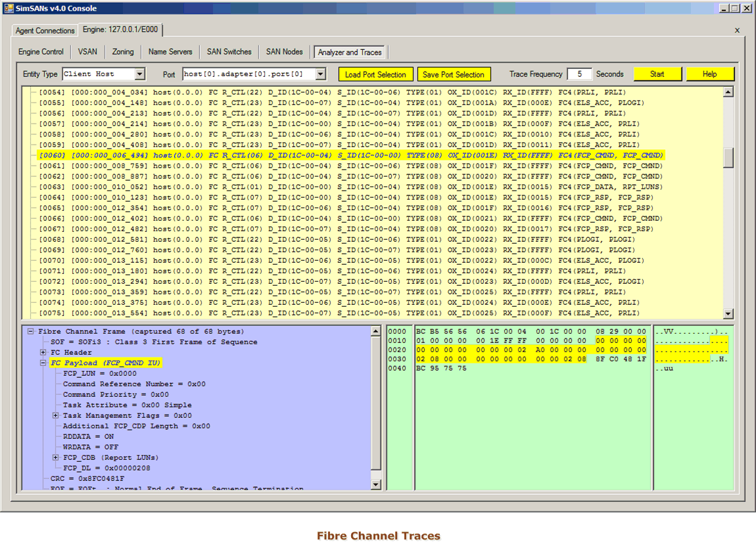Expand the FCP_CDB Report LUNs node
The image size is (756, 544).
pos(56,458)
